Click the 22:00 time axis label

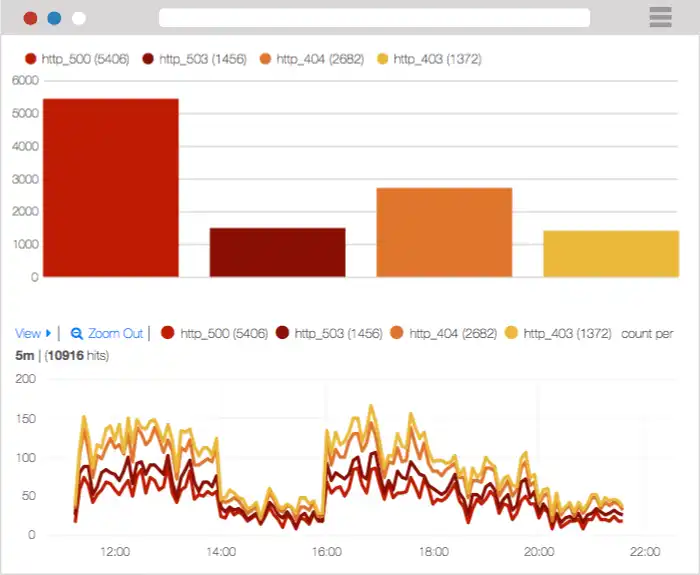coord(645,552)
